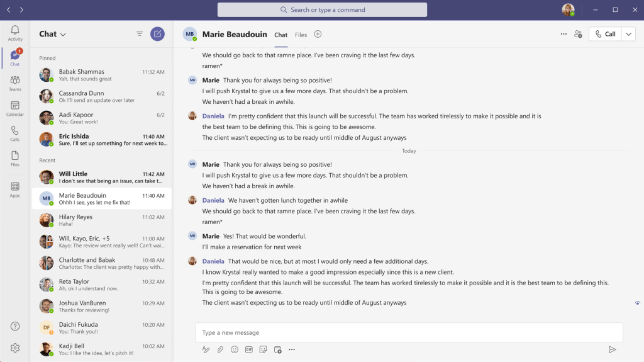Screen dimensions: 644x362
Task: Open the Calls section
Action: (15, 133)
